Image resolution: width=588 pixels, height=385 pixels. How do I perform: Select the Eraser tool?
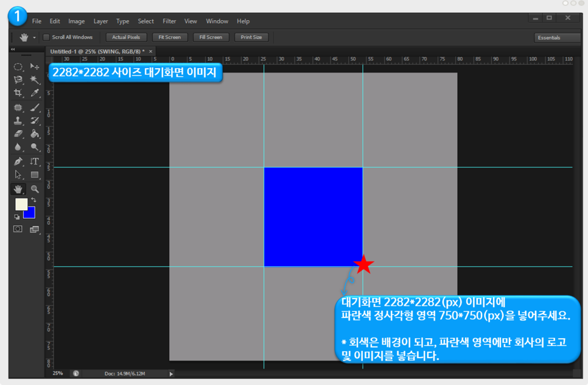point(18,134)
